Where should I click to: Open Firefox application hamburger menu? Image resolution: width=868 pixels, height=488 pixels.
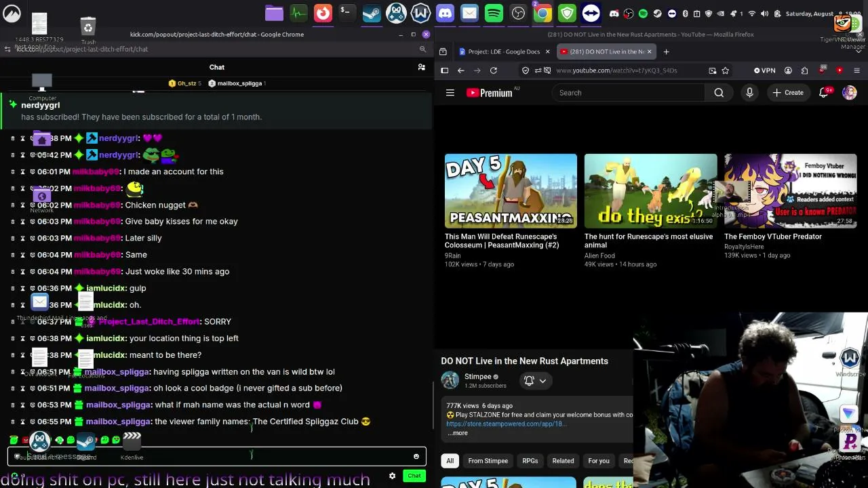(x=856, y=70)
